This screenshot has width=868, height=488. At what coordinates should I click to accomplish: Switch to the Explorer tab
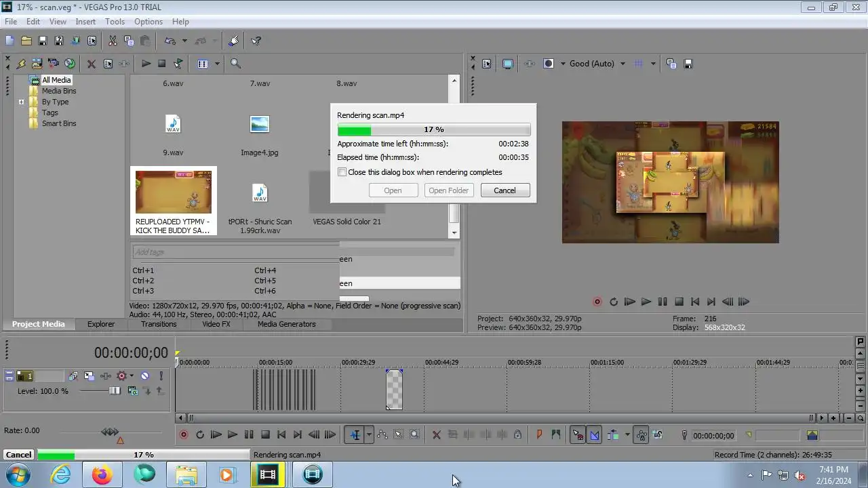pyautogui.click(x=101, y=324)
